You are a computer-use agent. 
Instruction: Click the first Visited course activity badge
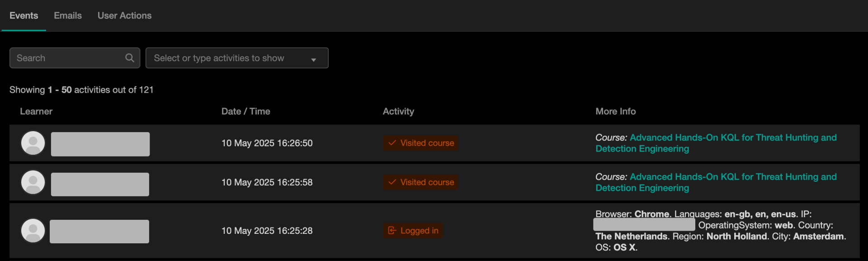[420, 143]
